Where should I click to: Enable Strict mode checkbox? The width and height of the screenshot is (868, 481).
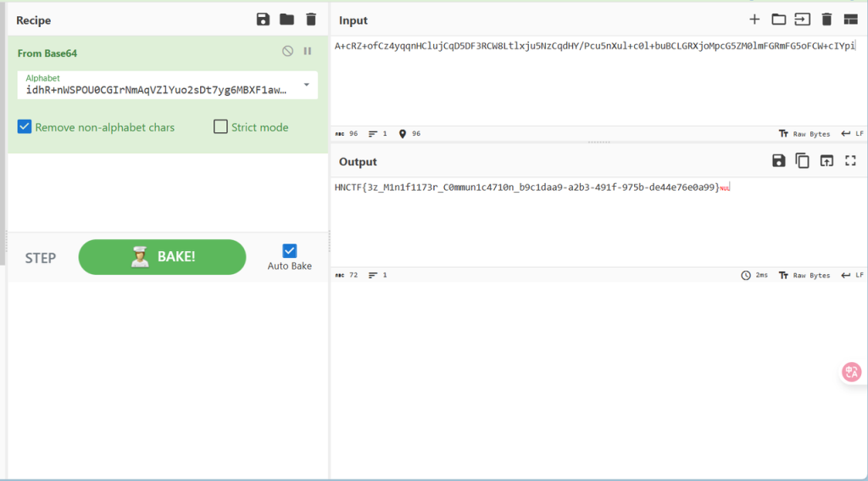220,127
